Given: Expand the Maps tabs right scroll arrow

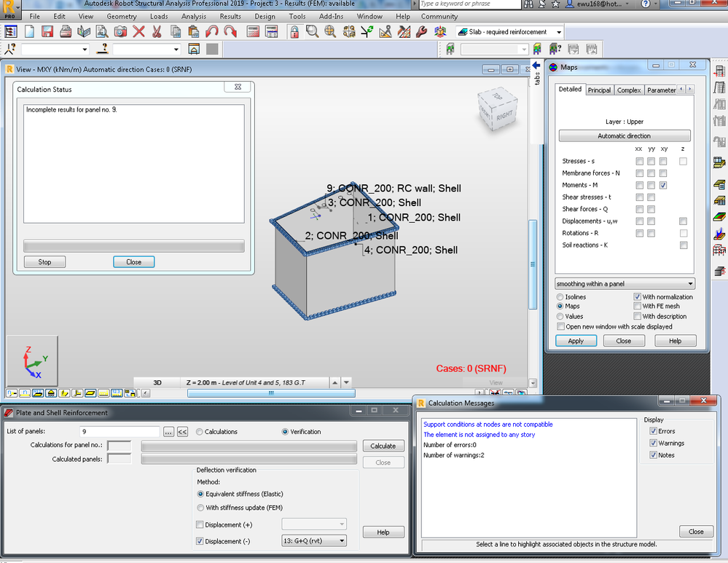Looking at the screenshot, I should [x=690, y=89].
